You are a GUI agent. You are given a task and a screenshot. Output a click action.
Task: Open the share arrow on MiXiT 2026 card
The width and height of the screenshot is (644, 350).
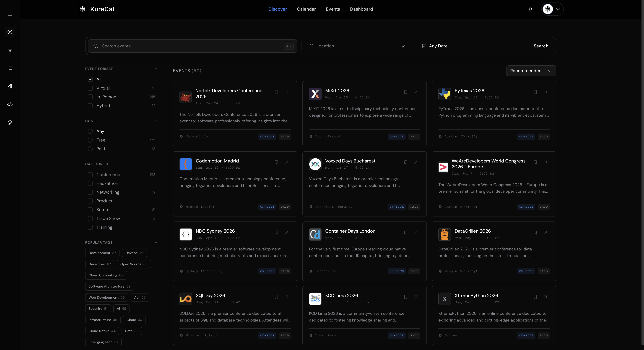click(x=415, y=92)
